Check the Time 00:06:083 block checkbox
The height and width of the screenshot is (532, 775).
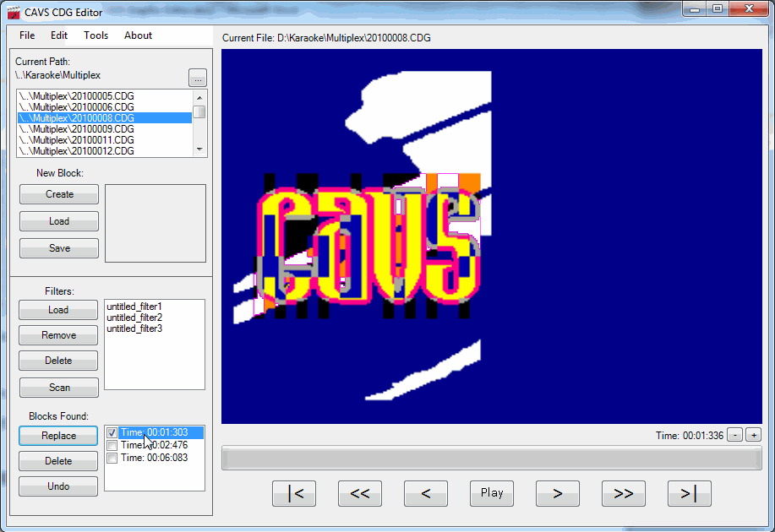[x=112, y=458]
